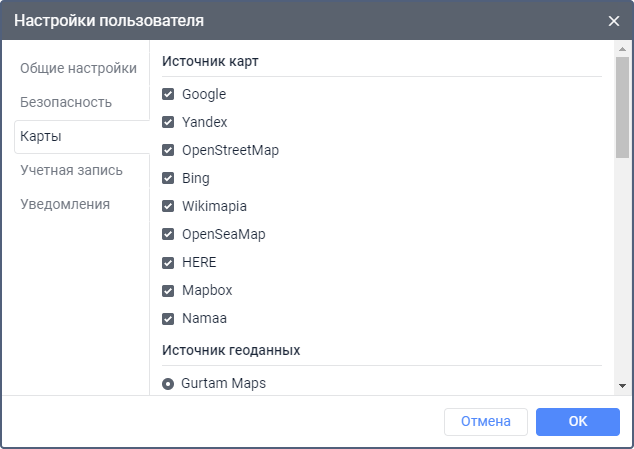Open the Общие настройки tab
The image size is (634, 449).
[79, 69]
